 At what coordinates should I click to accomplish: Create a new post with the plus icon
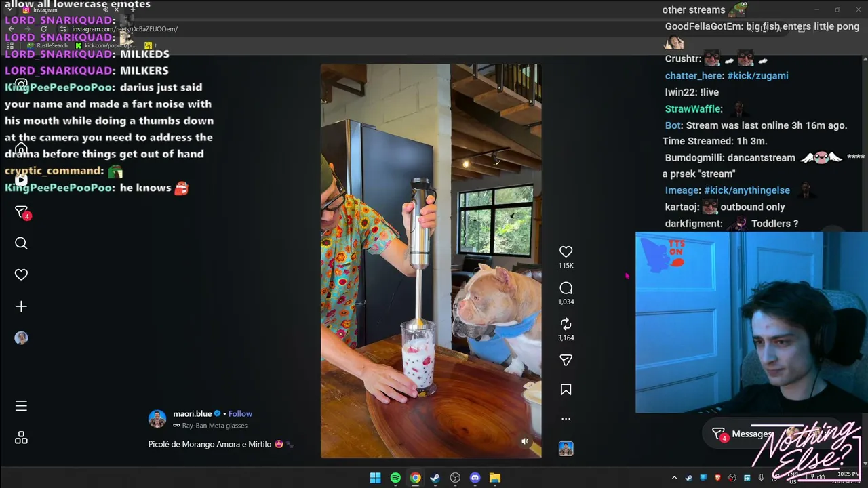[21, 306]
